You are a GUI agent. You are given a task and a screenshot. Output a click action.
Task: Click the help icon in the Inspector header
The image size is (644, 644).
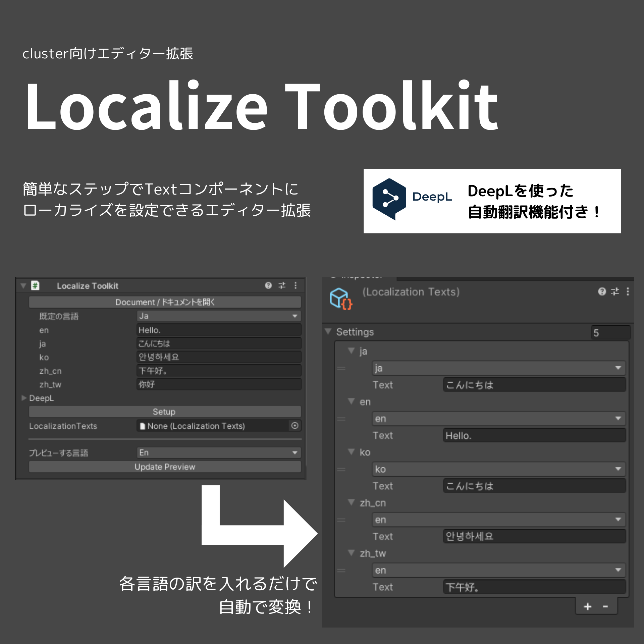(601, 292)
